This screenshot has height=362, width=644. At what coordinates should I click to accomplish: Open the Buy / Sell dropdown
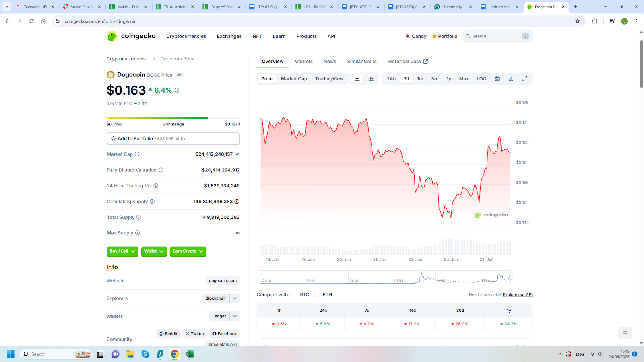tap(122, 251)
